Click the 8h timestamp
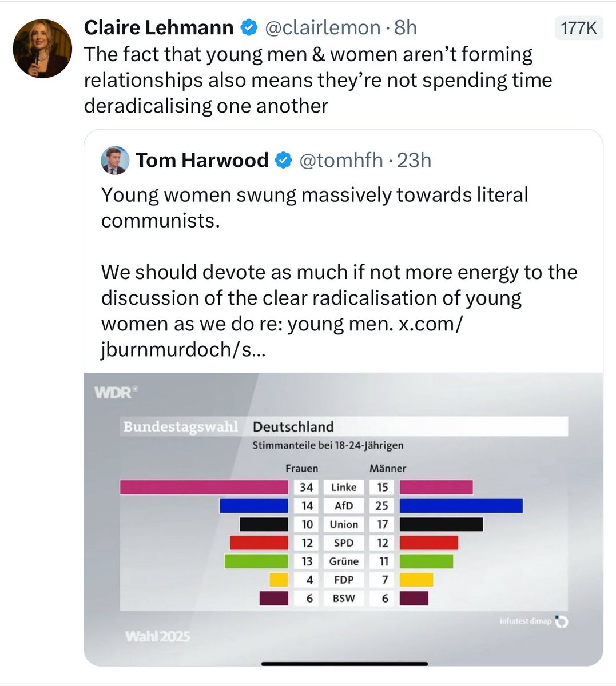 click(406, 27)
